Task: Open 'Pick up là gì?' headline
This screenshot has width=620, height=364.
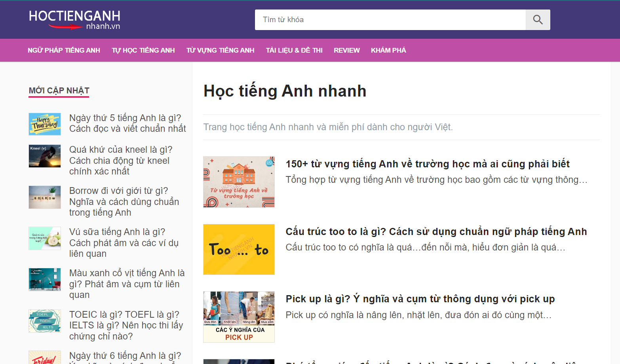Action: [x=420, y=299]
